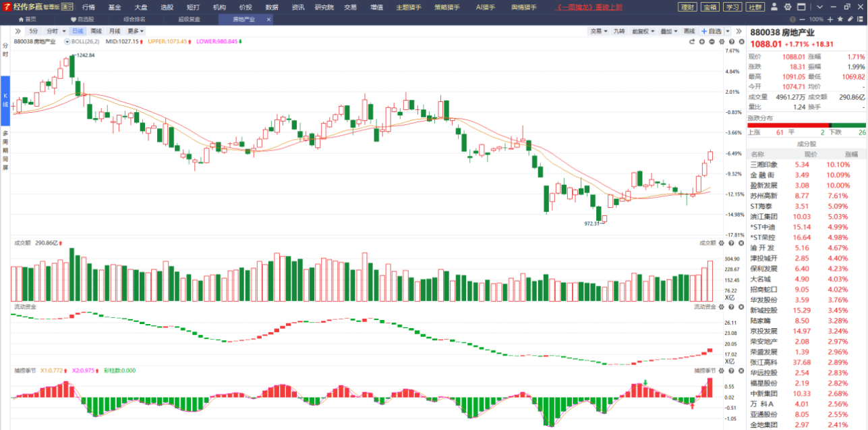The height and width of the screenshot is (430, 868).
Task: Click the star favorite icon in title bar
Action: tap(840, 19)
